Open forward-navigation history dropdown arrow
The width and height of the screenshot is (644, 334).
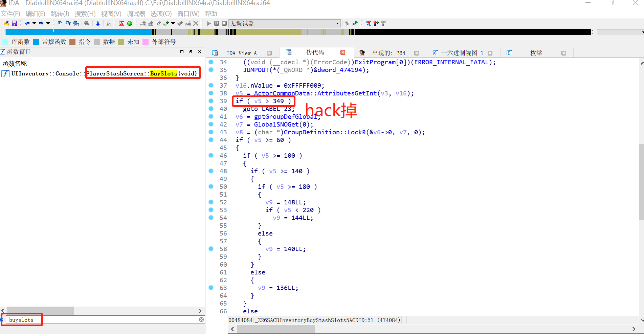[48, 23]
